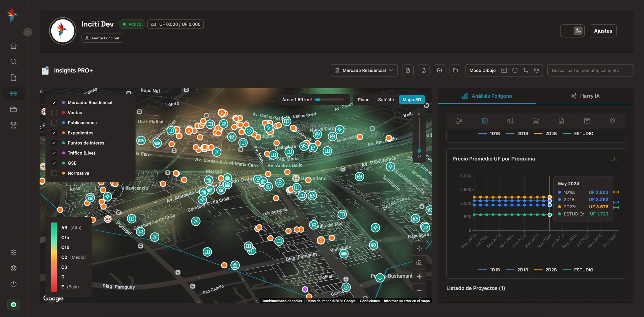Screen dimensions: 644x317
Task: Select the circle draw tool in Modo Dibujo
Action: pos(515,70)
